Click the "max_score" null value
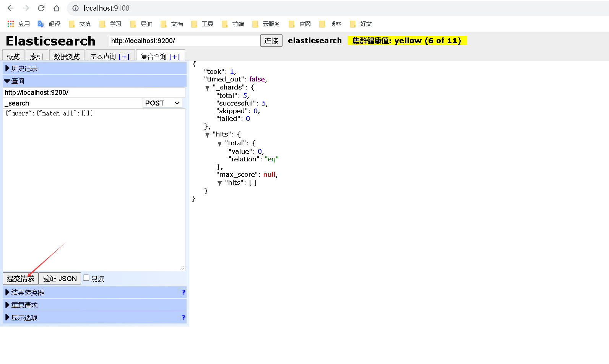The width and height of the screenshot is (609, 364). [x=269, y=174]
